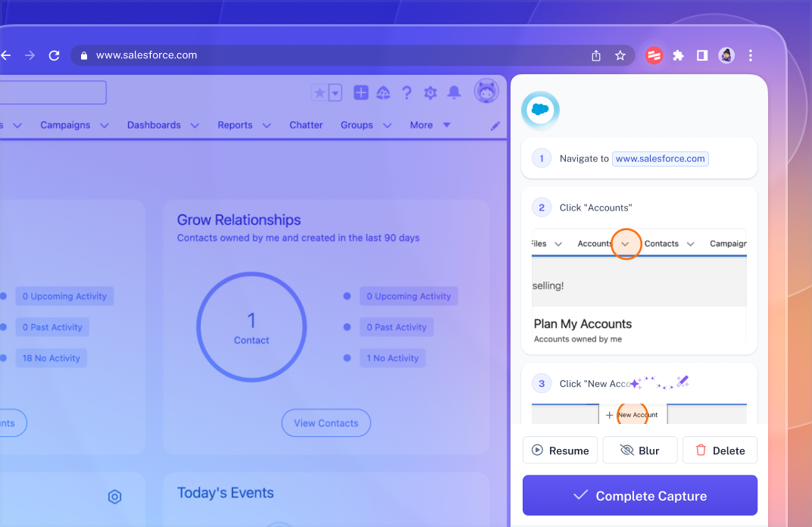Click the Salesforce global actions plus icon
Viewport: 812px width, 527px height.
pos(361,92)
